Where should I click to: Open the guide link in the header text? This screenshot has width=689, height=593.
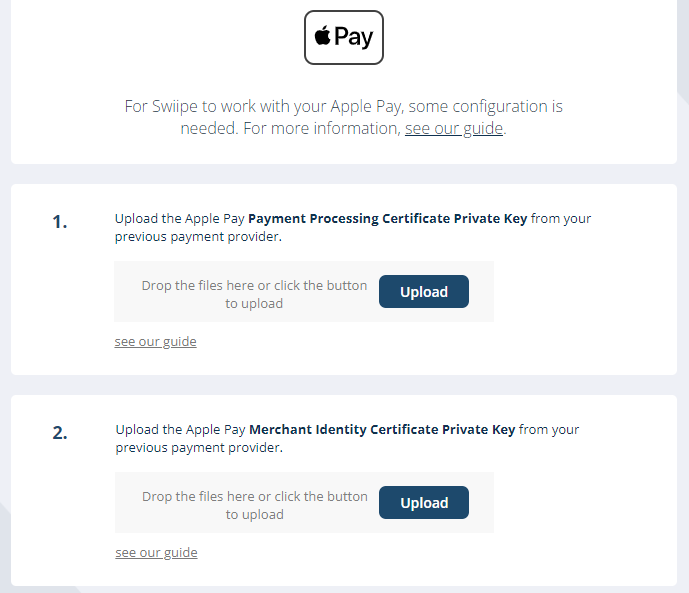pyautogui.click(x=454, y=128)
